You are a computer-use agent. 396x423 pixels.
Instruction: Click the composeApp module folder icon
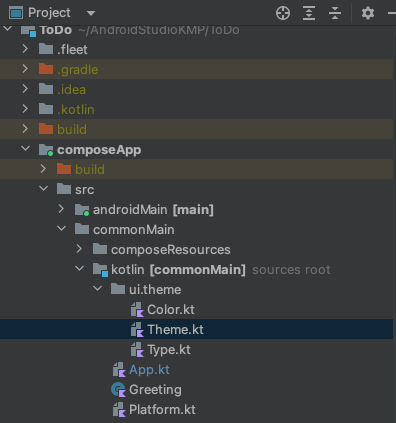46,150
